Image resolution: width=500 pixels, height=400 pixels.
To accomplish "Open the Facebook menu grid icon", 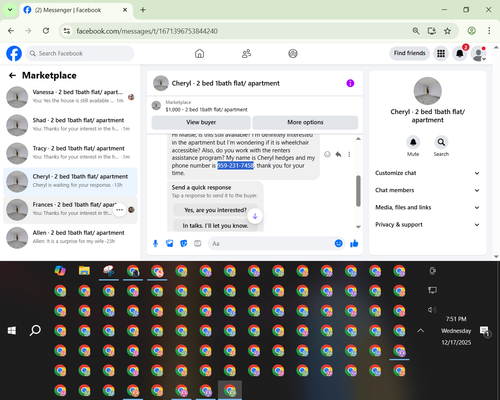I will click(441, 53).
